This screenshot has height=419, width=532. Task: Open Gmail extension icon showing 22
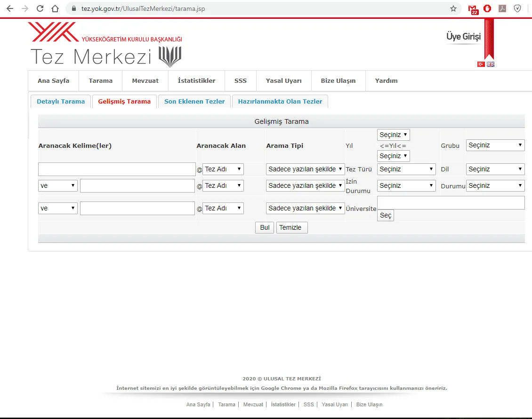click(473, 9)
